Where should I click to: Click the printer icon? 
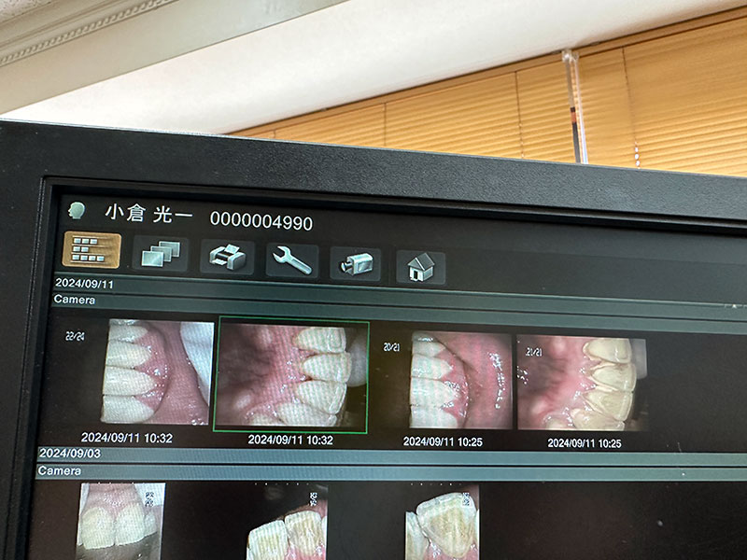coord(227,258)
